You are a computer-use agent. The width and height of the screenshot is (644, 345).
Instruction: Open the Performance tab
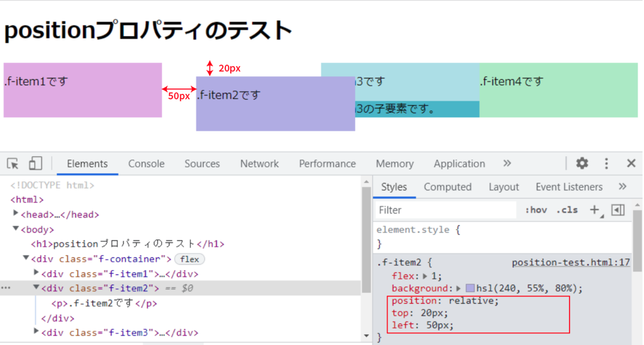pos(327,164)
